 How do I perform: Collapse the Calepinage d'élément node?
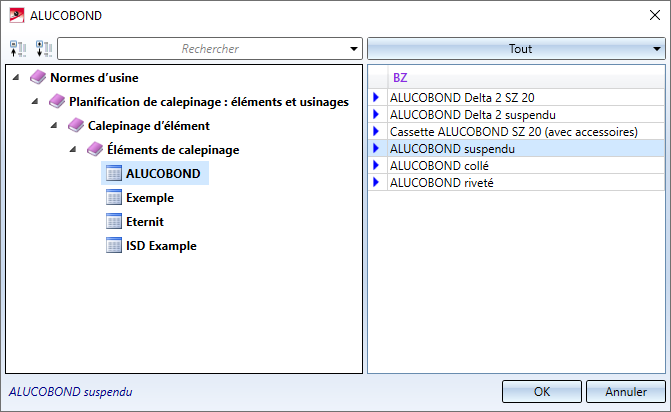(54, 125)
